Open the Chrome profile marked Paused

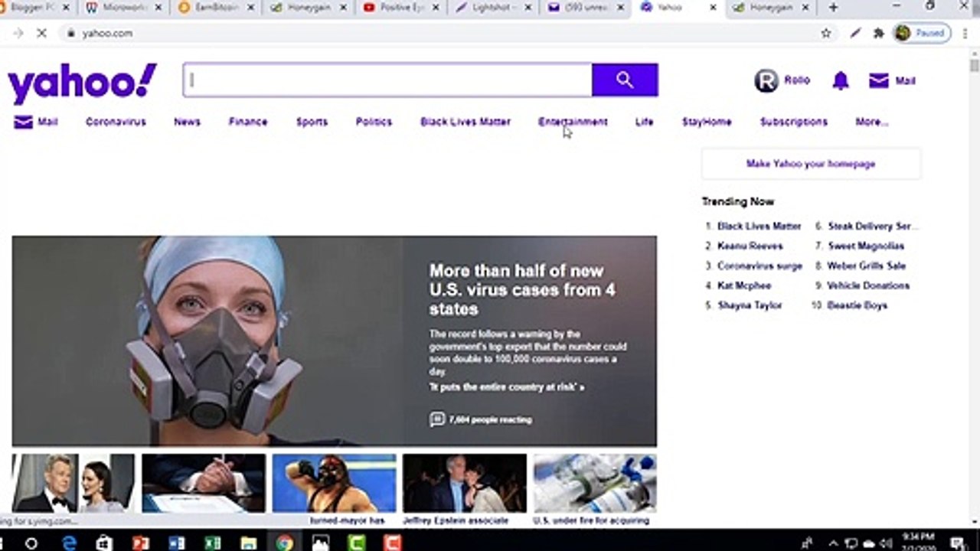point(923,33)
